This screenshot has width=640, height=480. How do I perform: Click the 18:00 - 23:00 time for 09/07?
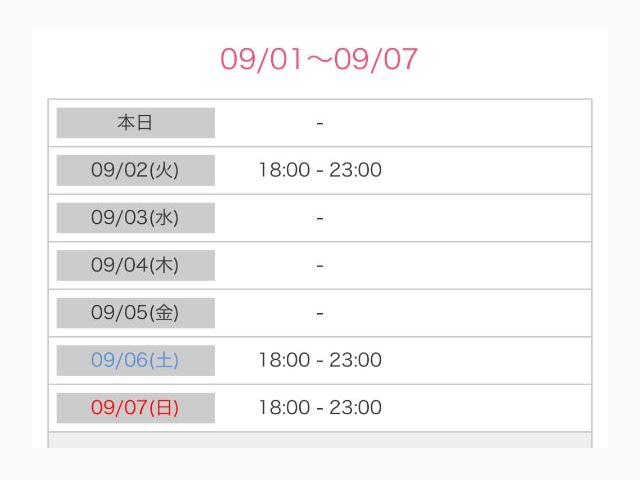point(320,407)
